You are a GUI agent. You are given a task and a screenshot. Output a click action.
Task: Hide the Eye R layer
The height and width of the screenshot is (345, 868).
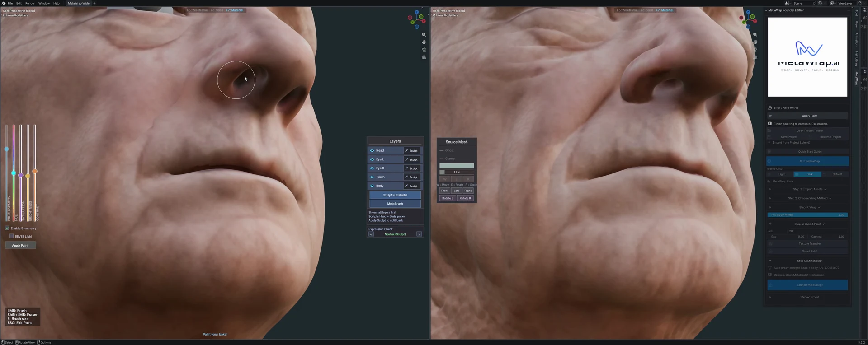(x=372, y=168)
